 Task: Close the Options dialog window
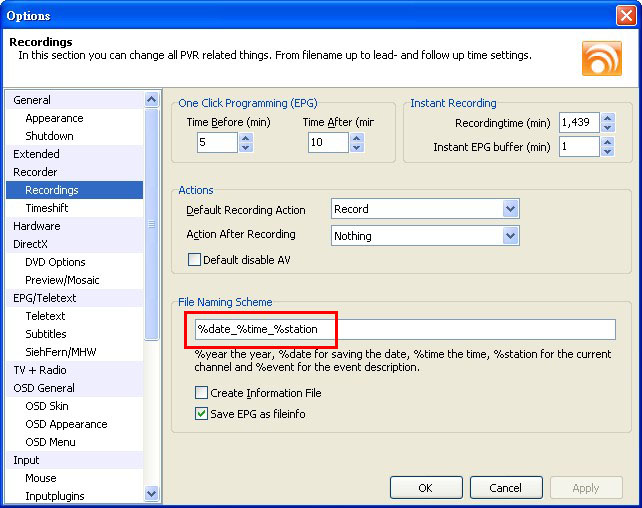click(626, 15)
